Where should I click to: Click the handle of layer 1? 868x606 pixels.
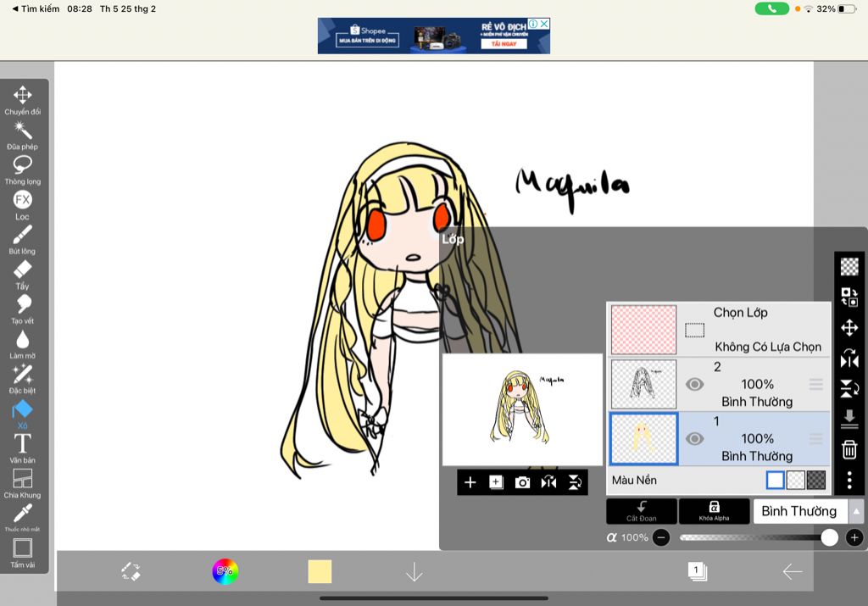pos(815,439)
